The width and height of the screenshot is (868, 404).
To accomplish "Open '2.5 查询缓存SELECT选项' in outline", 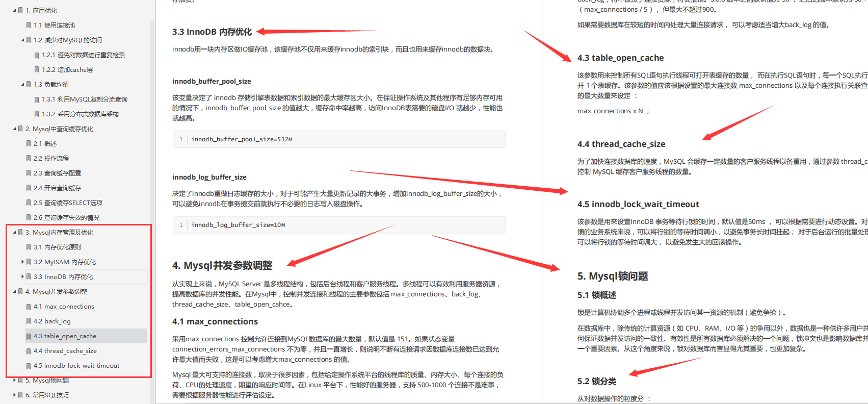I will (x=68, y=203).
